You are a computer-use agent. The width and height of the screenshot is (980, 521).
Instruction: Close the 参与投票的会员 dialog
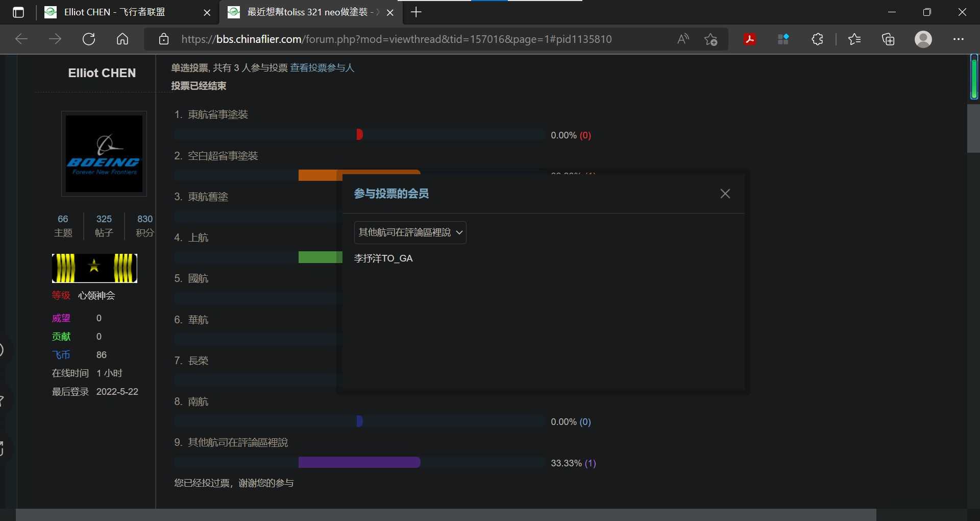(x=725, y=194)
